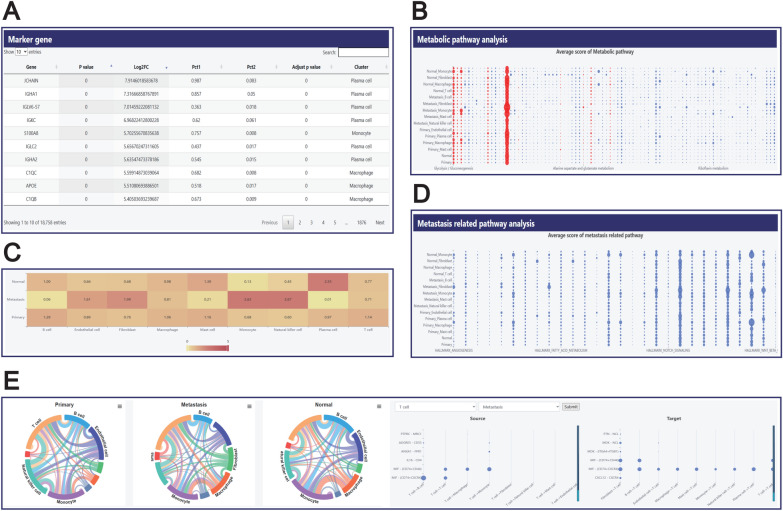Click the Target plot vertical color bar
Image resolution: width=783 pixels, height=511 pixels.
click(775, 463)
